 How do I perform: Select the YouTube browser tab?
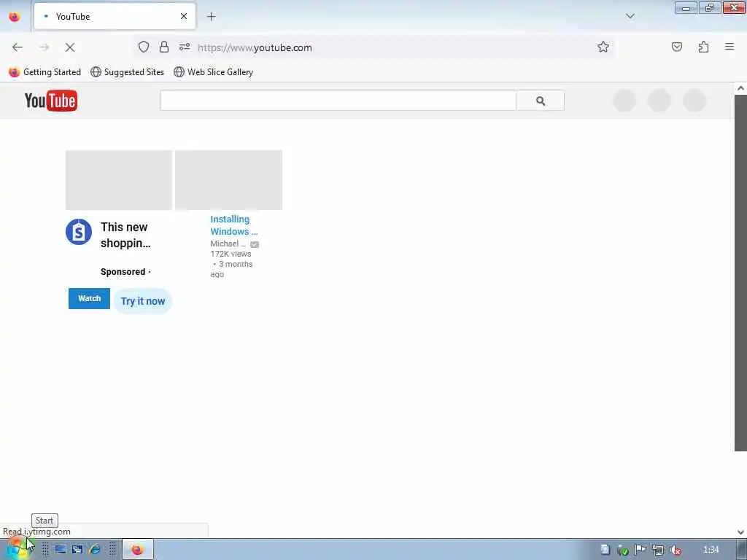click(x=115, y=16)
